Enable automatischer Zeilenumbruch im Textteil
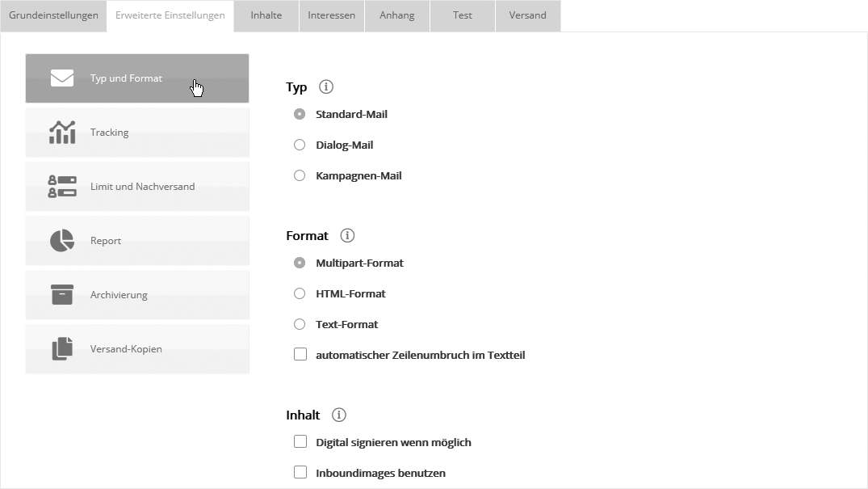Screen dimensions: 868x489 click(300, 355)
